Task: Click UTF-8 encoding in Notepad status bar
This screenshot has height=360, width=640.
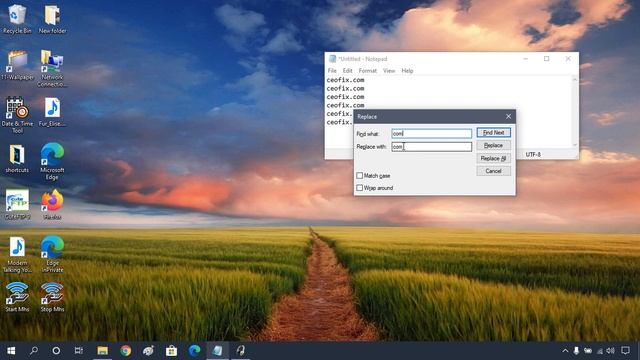Action: point(533,155)
